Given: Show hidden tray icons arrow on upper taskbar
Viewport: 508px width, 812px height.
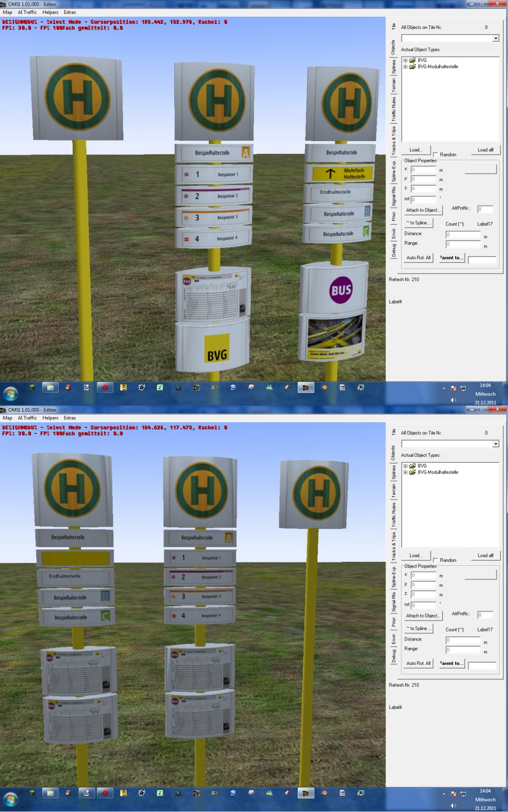Looking at the screenshot, I should [443, 388].
